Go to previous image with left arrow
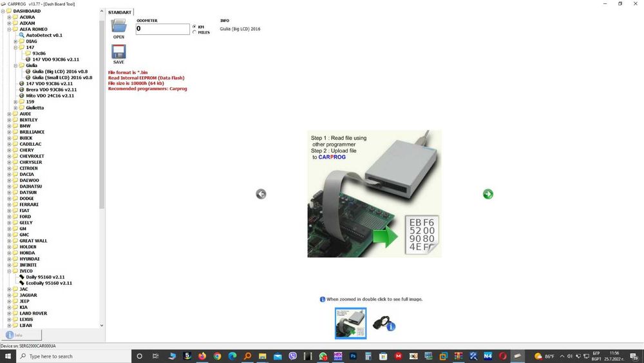The height and width of the screenshot is (363, 644). (x=261, y=194)
